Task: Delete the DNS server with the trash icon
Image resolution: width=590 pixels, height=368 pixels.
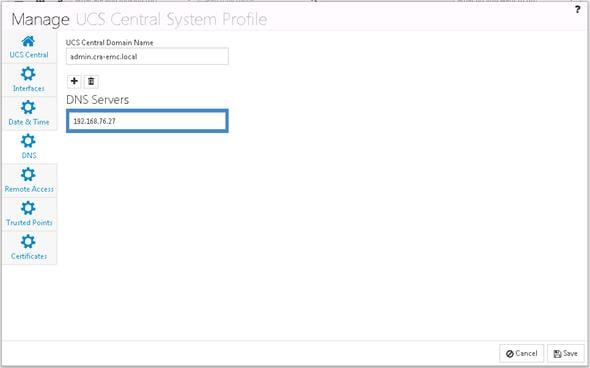Action: coord(91,81)
